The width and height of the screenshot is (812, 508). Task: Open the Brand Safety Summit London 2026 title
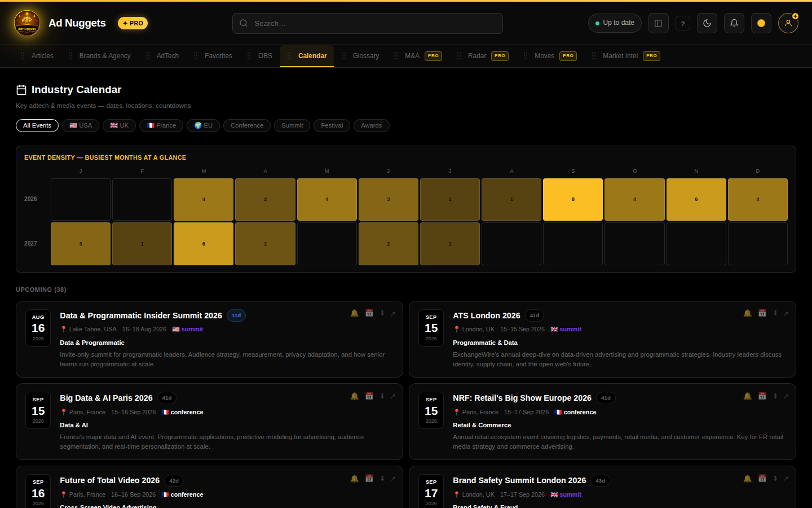pyautogui.click(x=519, y=480)
